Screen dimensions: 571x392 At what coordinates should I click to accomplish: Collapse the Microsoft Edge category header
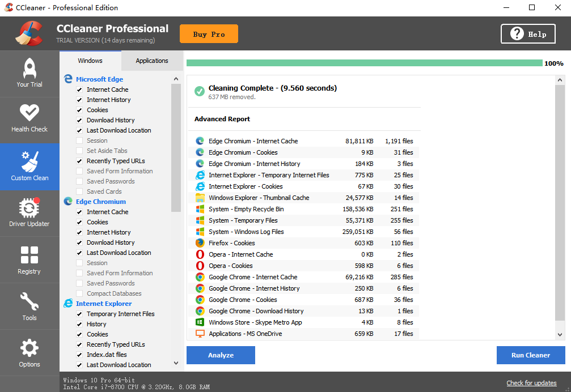(99, 79)
